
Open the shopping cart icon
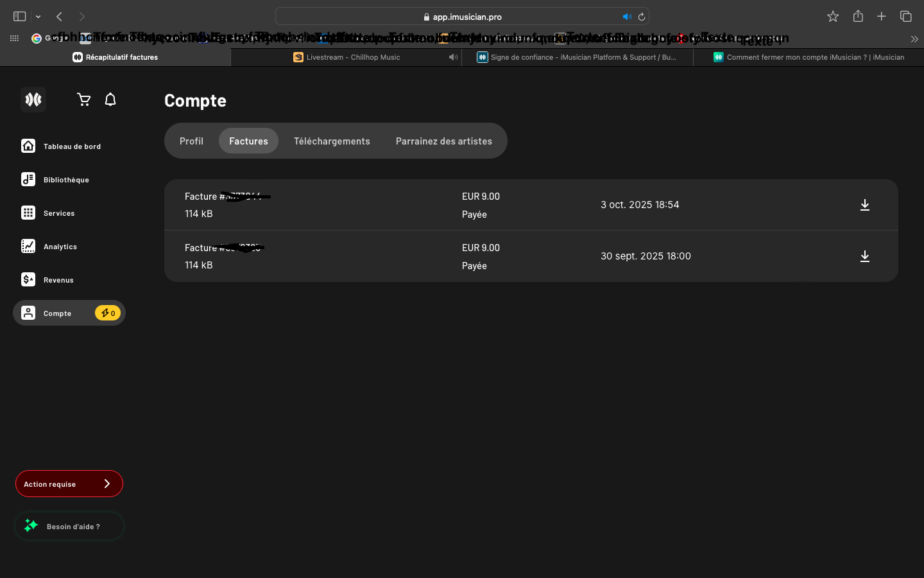(x=83, y=100)
